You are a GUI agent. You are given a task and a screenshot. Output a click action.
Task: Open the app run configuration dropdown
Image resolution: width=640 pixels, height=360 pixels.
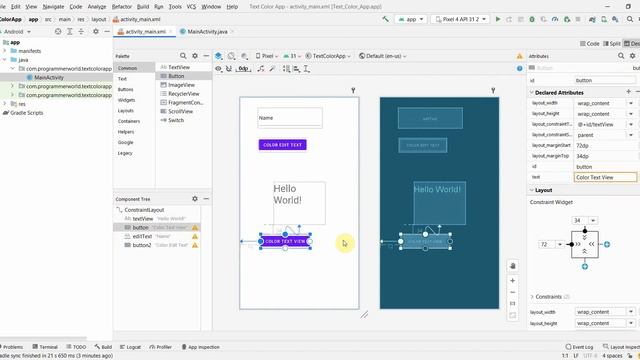click(x=411, y=19)
